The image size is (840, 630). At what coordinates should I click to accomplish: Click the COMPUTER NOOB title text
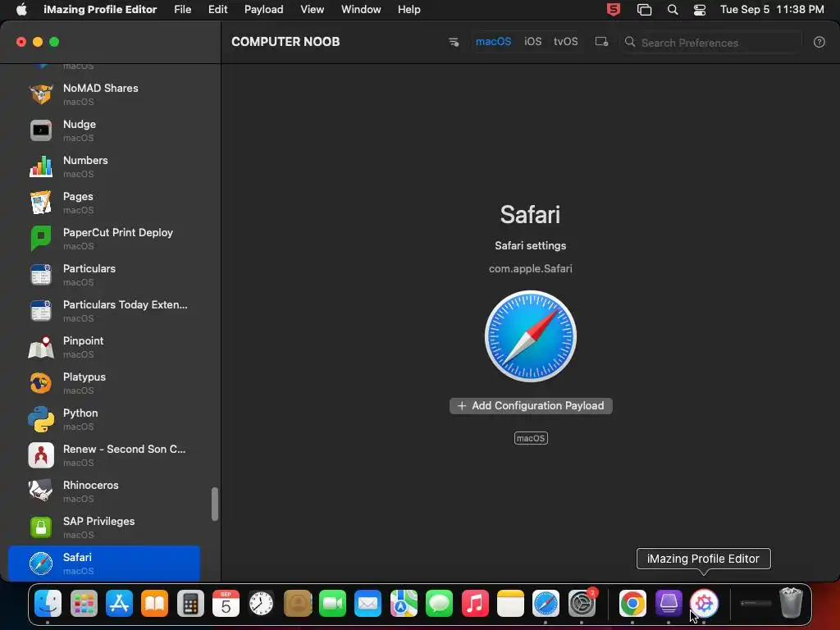(x=285, y=42)
